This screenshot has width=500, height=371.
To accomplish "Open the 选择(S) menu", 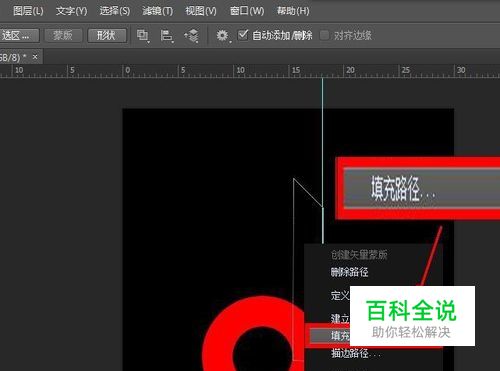I will click(x=115, y=11).
